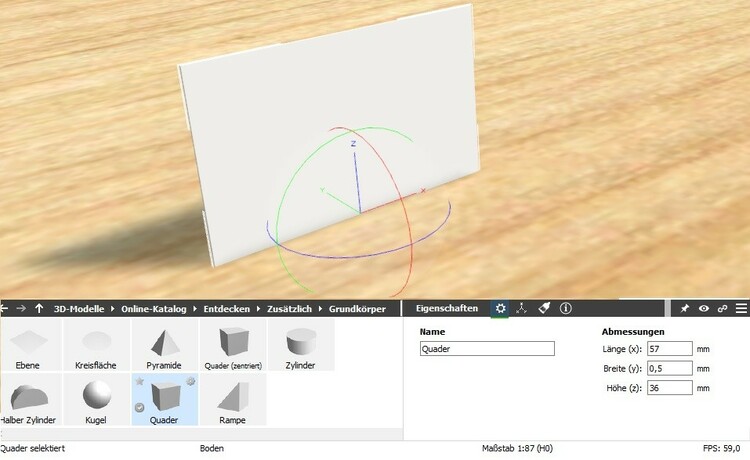Select the Kreisfläche primitive
750x460 pixels.
pyautogui.click(x=96, y=345)
